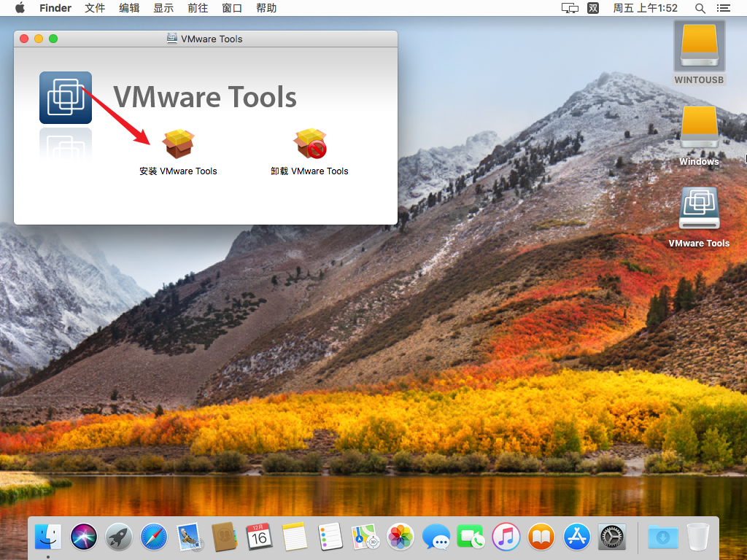This screenshot has height=560, width=747.
Task: Open the VMware Tools disk on desktop
Action: tap(699, 209)
